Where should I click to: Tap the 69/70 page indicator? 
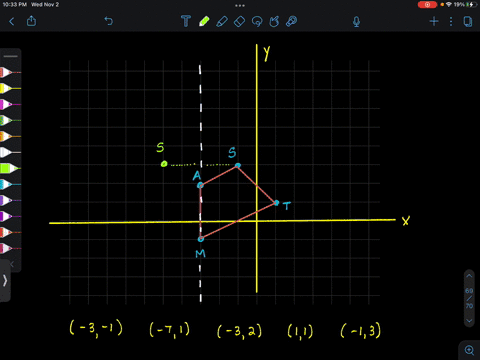469,298
